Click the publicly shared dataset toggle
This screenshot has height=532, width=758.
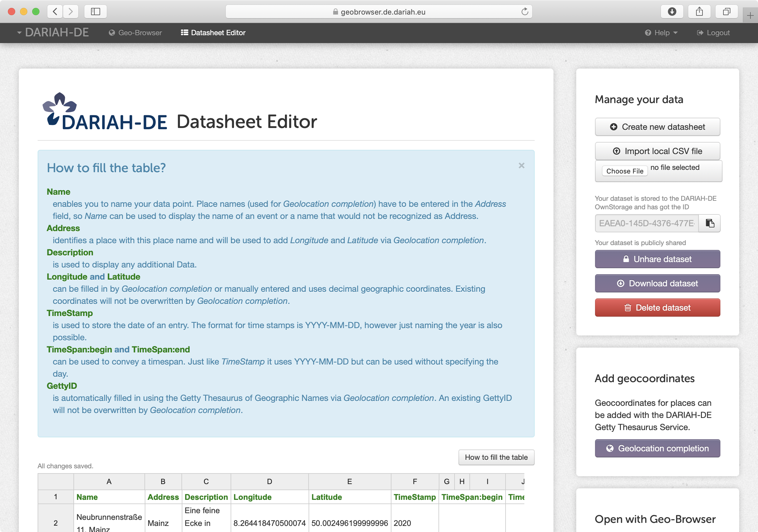[657, 258]
